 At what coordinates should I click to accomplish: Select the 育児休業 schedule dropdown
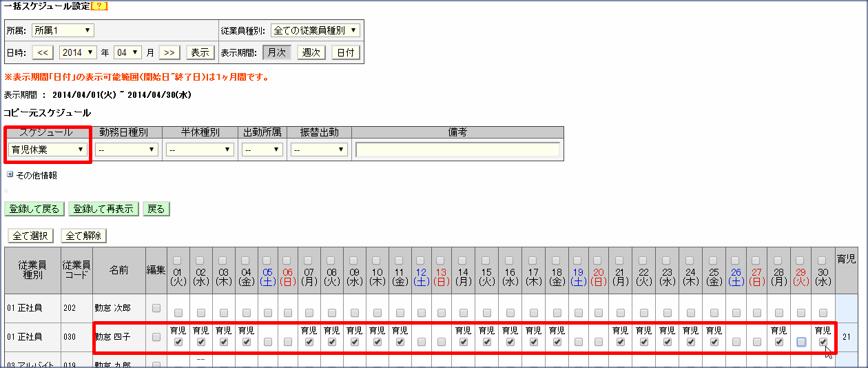tap(48, 150)
